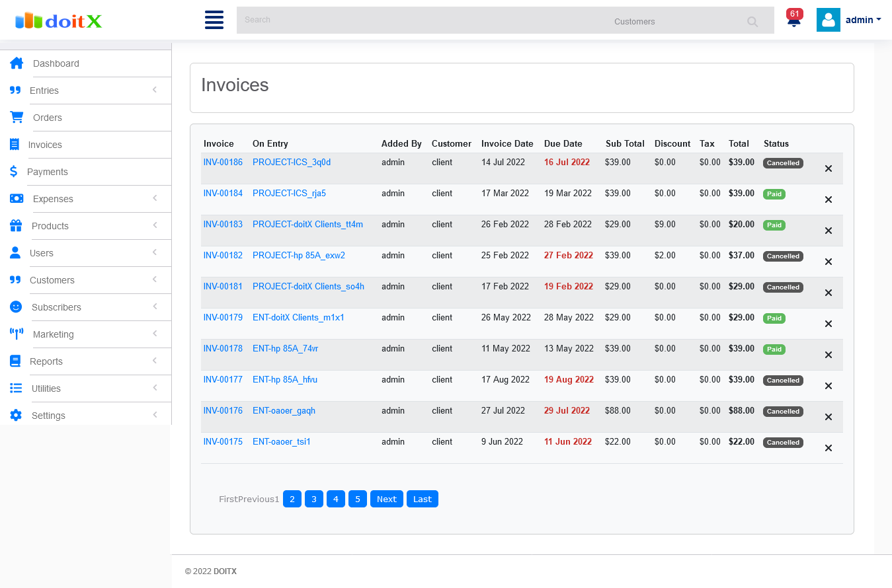Expand the Reports submenu chevron
Screen dimensions: 892x588
click(155, 361)
